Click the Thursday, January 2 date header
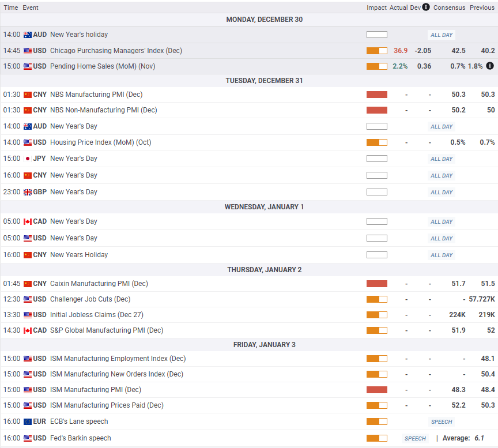The height and width of the screenshot is (448, 498). 264,270
